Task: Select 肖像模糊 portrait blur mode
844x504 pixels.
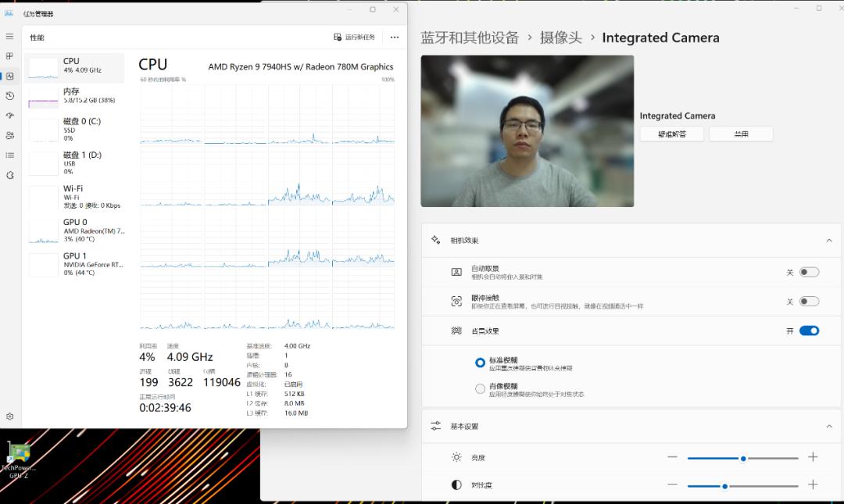Action: [481, 388]
